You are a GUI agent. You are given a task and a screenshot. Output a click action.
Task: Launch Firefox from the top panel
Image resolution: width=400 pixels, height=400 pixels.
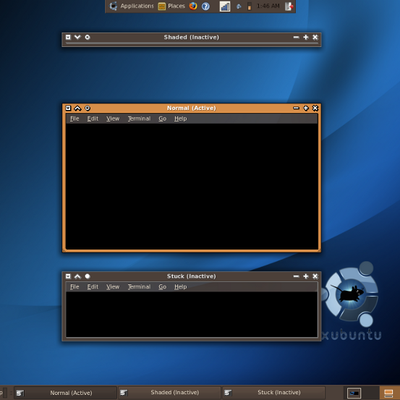pyautogui.click(x=193, y=6)
